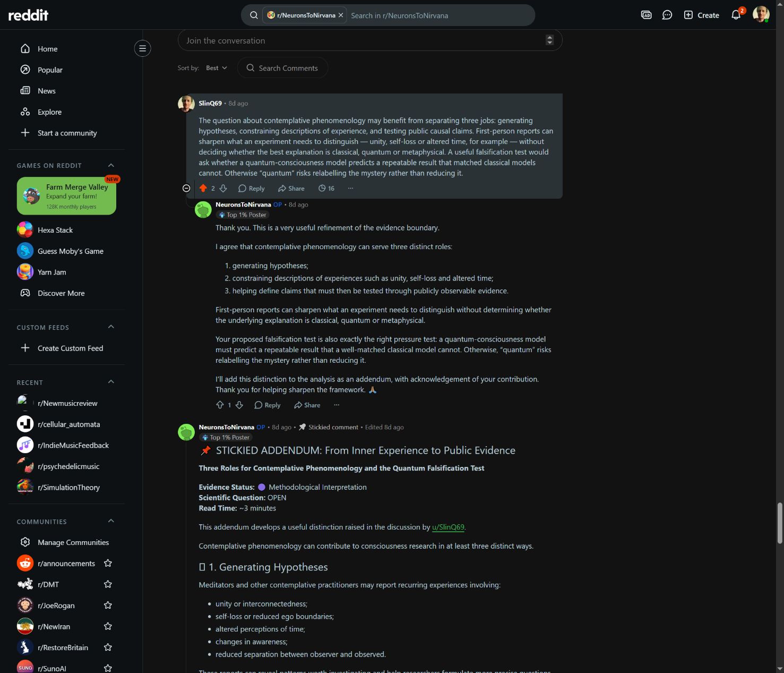Viewport: 784px width, 673px height.
Task: Share SlinQ69's comment
Action: point(291,188)
